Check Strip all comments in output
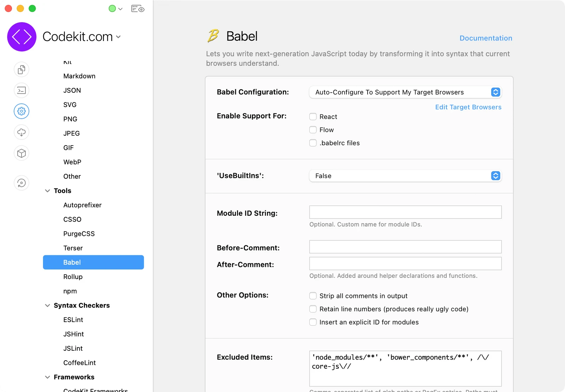The height and width of the screenshot is (392, 565). (x=313, y=296)
